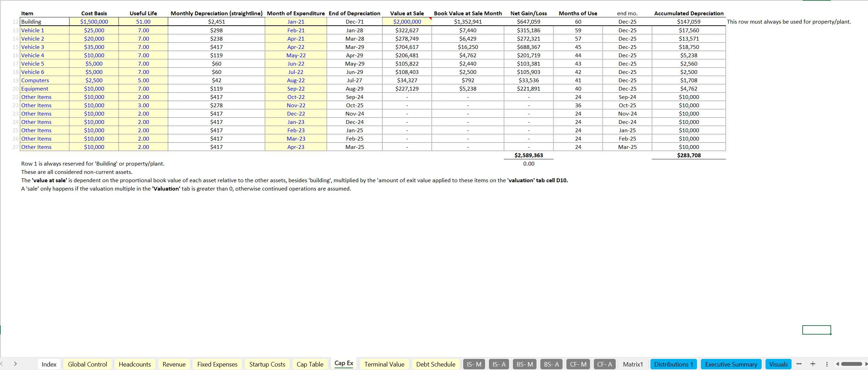Viewport: 868px width, 370px height.
Task: Select Vehicle 1 monthly depreciation $298
Action: coord(216,30)
